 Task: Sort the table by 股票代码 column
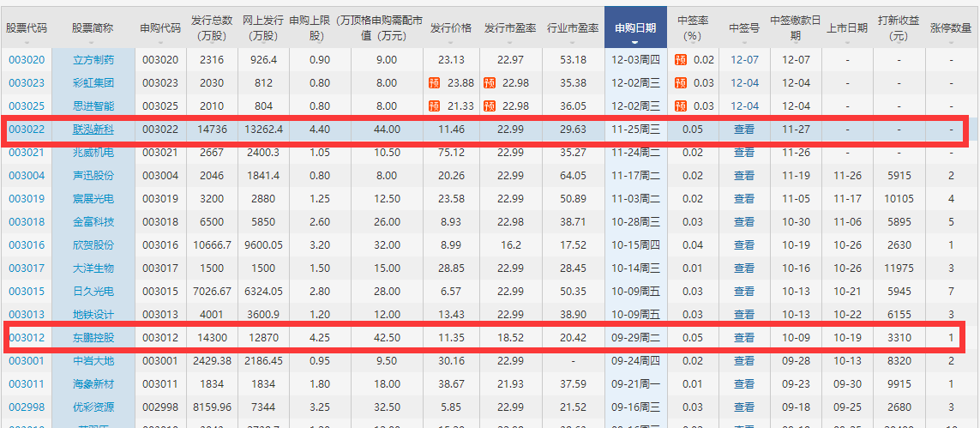click(x=27, y=29)
